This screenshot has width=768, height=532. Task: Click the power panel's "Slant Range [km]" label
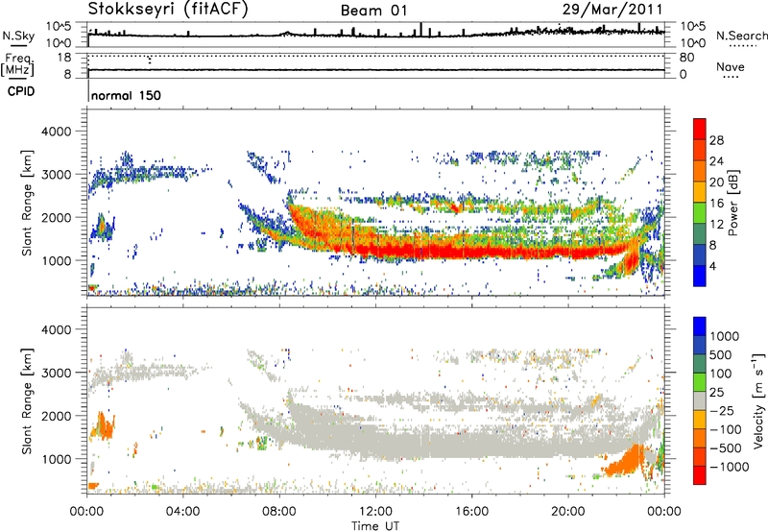(x=27, y=203)
